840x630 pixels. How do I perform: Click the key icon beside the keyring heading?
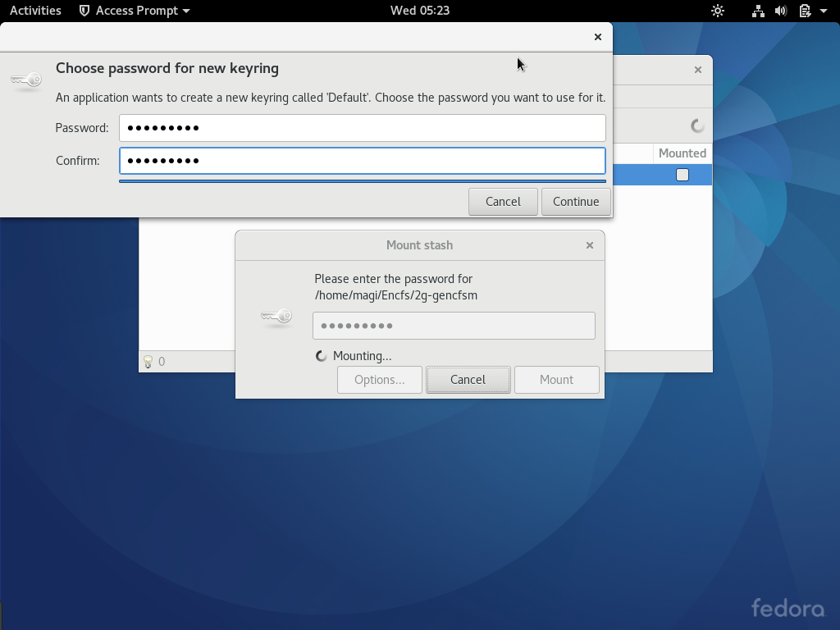point(26,80)
